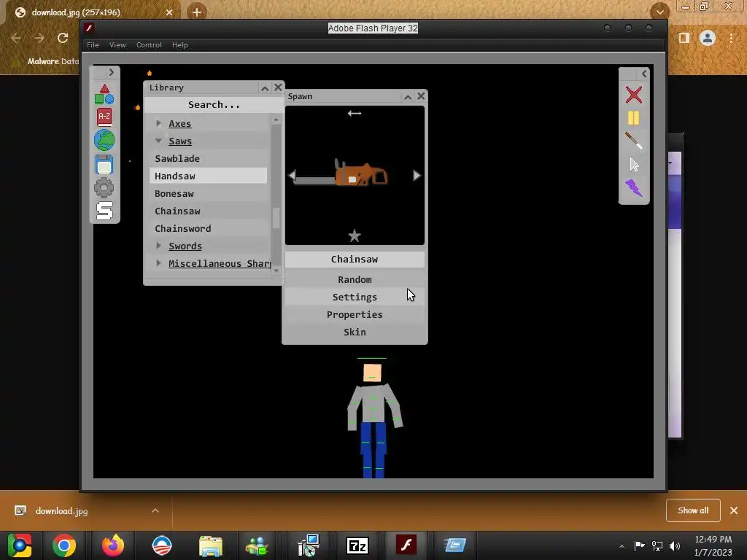Viewport: 747px width, 560px height.
Task: Select Handsaw in the Library list
Action: click(208, 176)
